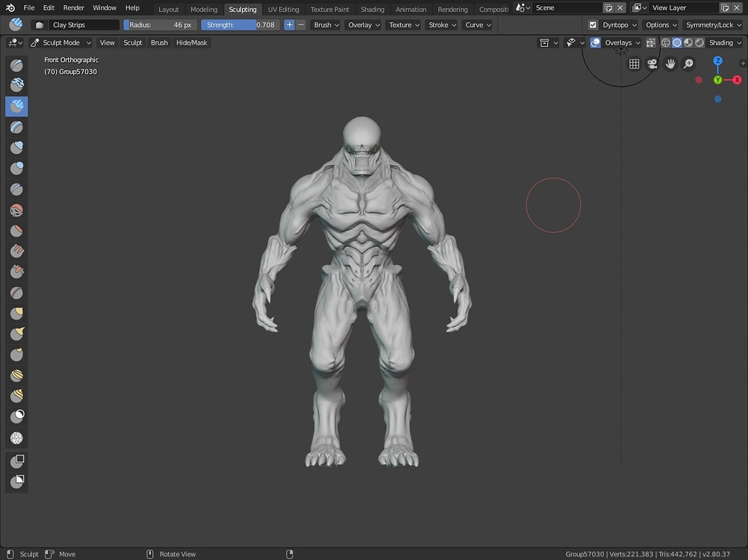Open the Hide/Mask menu
The image size is (748, 560).
point(191,43)
